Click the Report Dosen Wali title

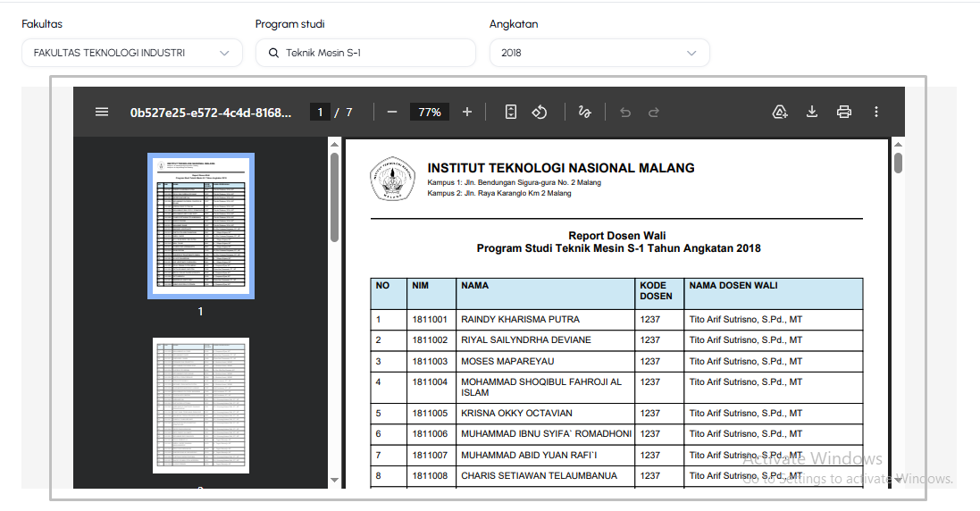tap(617, 236)
